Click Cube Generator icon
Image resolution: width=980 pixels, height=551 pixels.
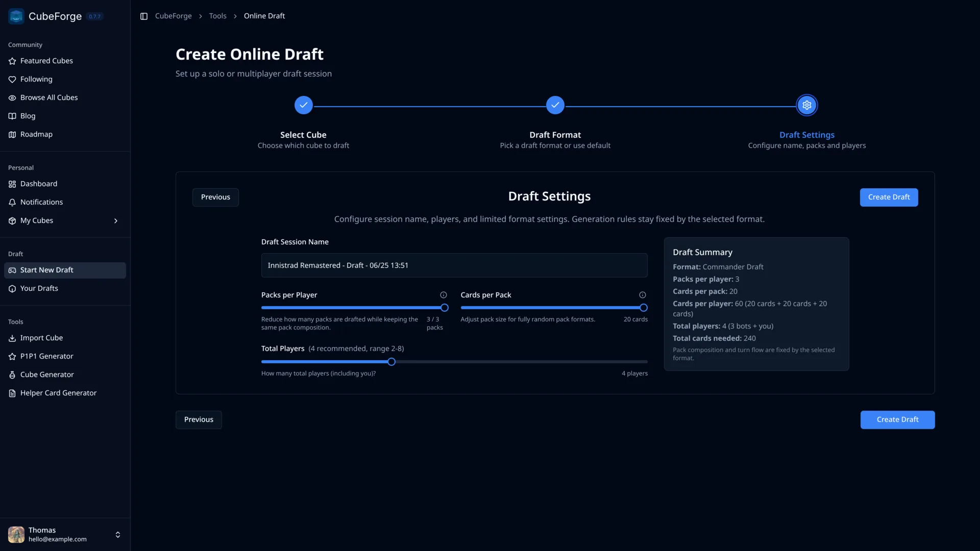click(12, 375)
